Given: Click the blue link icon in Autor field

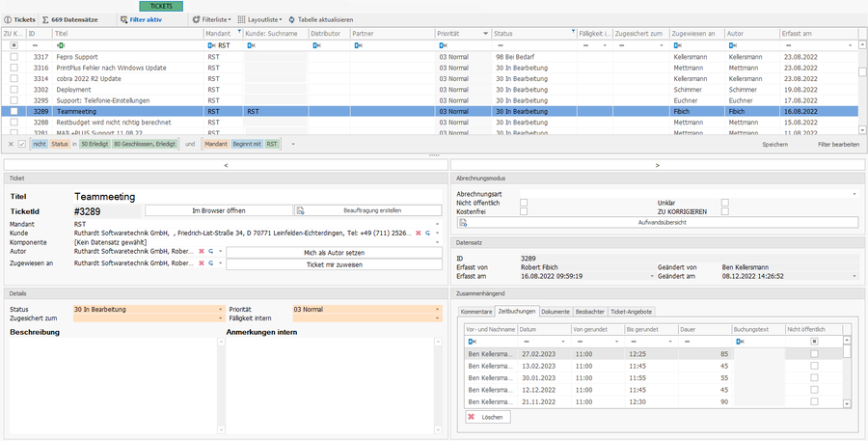Looking at the screenshot, I should (x=210, y=252).
